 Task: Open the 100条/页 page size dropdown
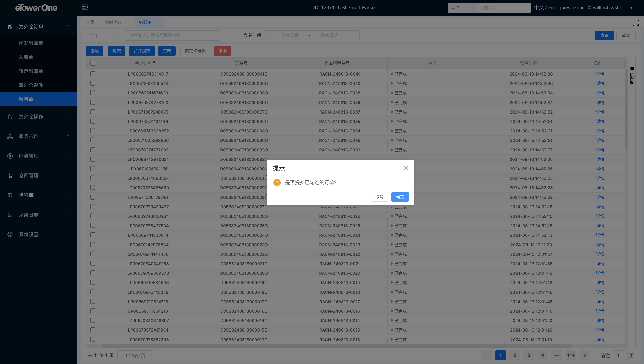coord(136,355)
